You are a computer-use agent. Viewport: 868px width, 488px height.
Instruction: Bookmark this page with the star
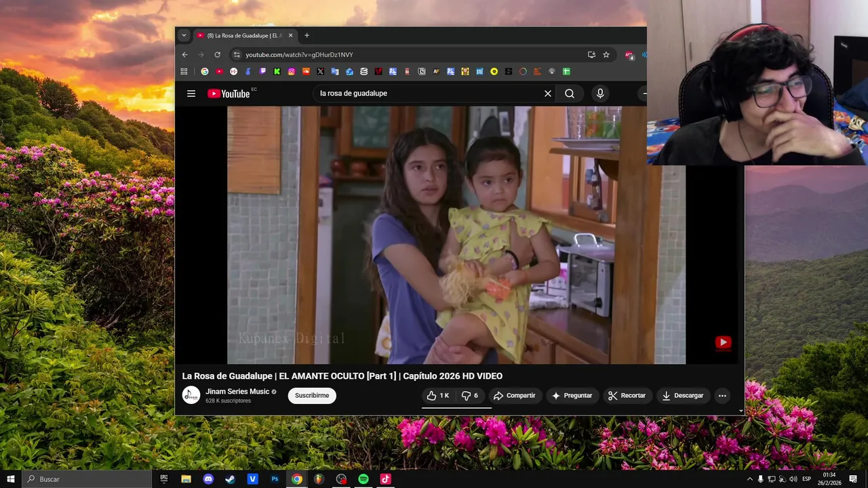[x=606, y=55]
